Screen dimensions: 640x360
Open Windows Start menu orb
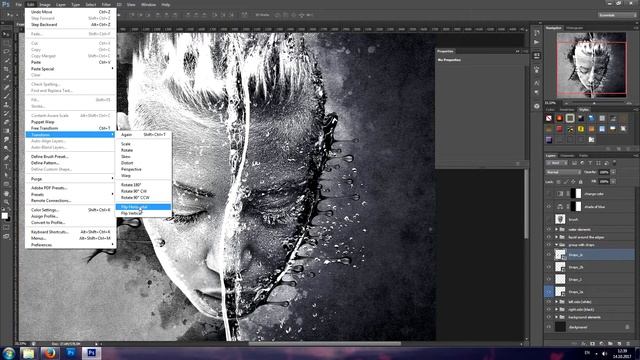[x=9, y=353]
